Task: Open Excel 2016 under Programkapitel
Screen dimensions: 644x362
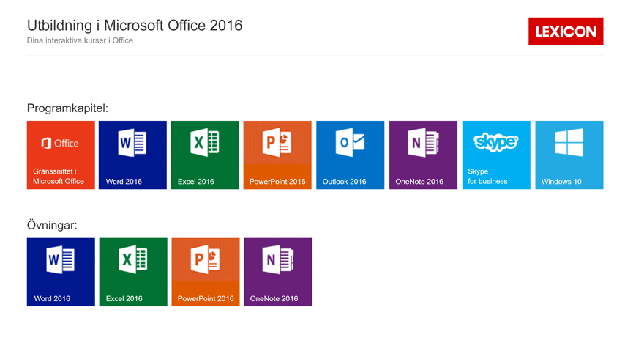Action: (205, 155)
